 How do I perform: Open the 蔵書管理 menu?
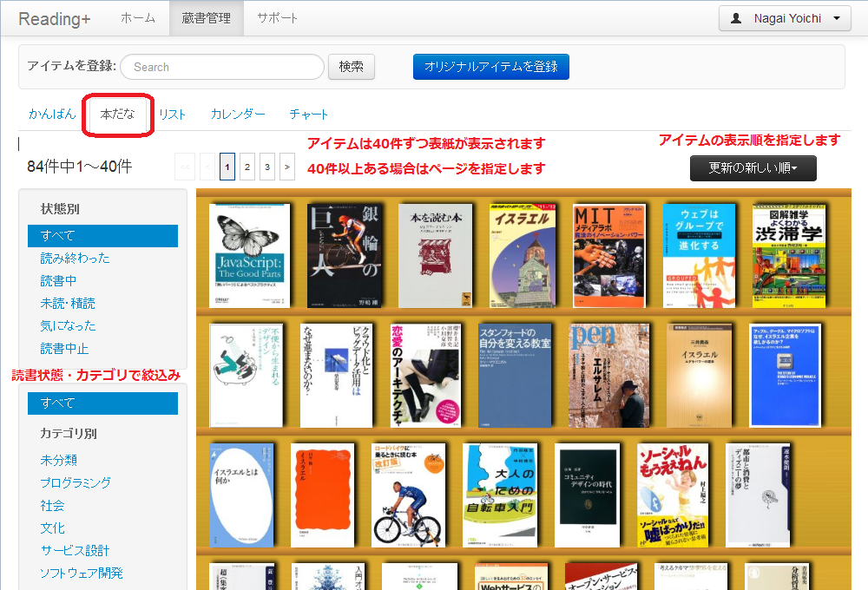coord(206,18)
